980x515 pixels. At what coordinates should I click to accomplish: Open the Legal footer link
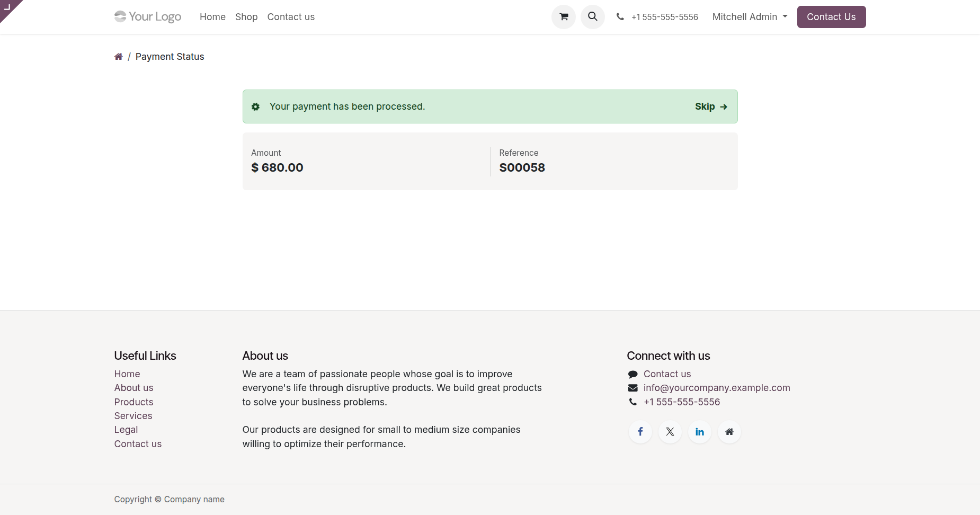(x=126, y=430)
